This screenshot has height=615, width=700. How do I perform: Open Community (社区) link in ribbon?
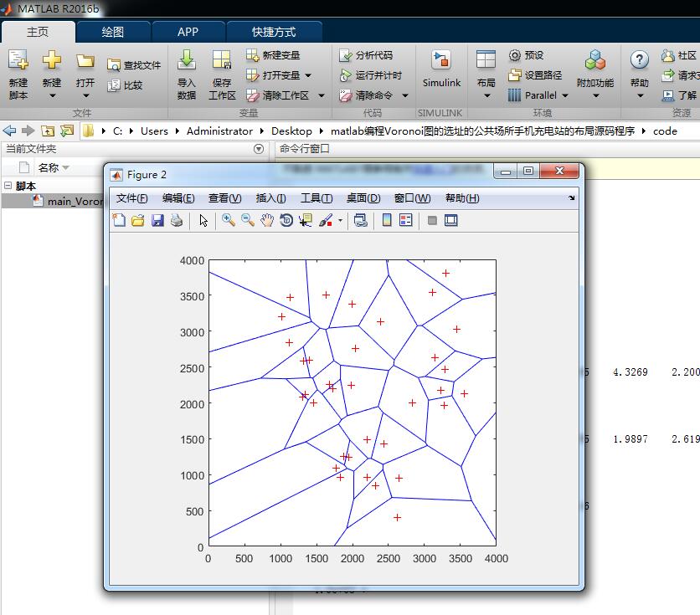(x=679, y=55)
